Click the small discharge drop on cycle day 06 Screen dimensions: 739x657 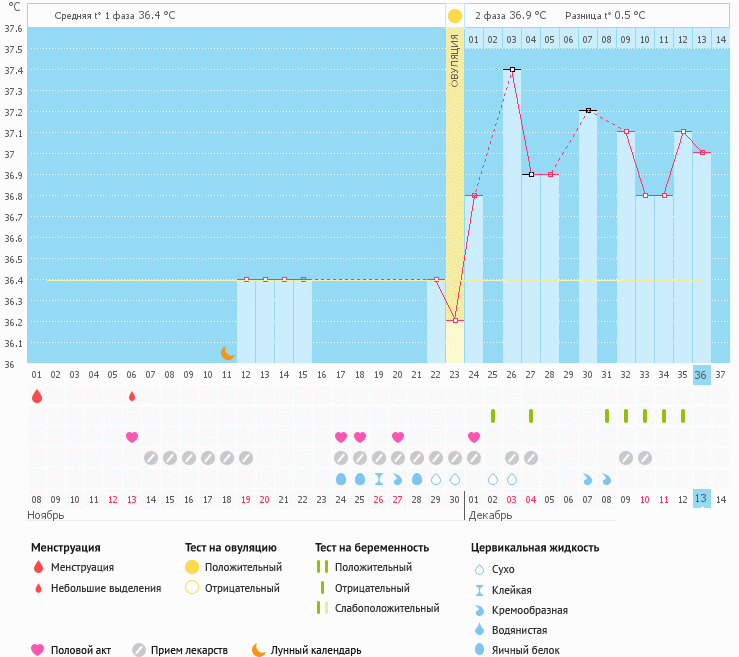(132, 396)
